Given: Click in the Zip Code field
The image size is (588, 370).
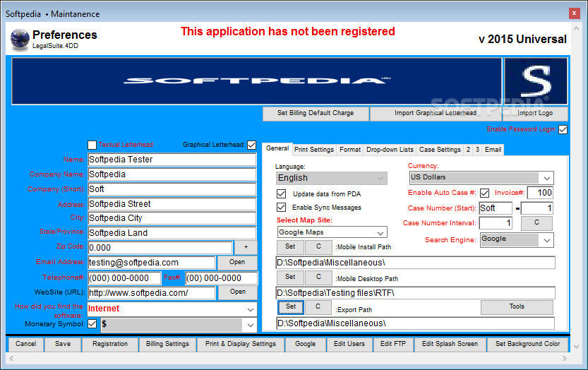Looking at the screenshot, I should [160, 248].
